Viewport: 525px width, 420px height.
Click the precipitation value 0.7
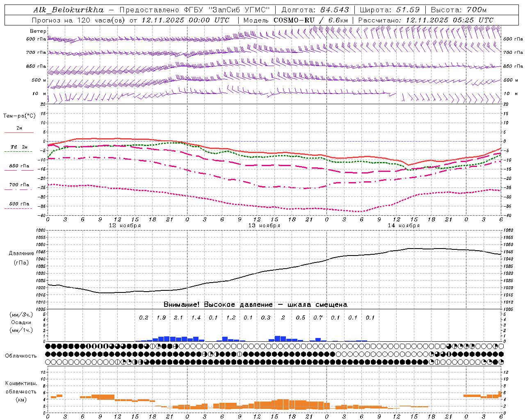[318, 317]
